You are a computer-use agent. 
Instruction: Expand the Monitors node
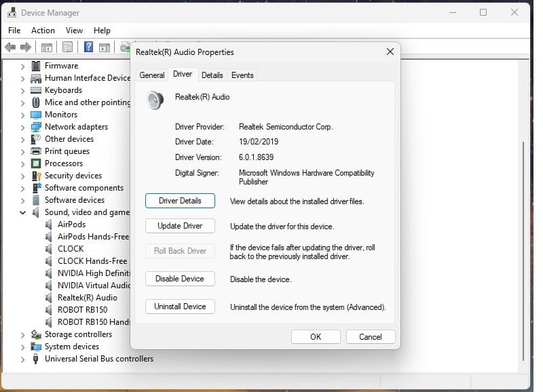click(22, 115)
